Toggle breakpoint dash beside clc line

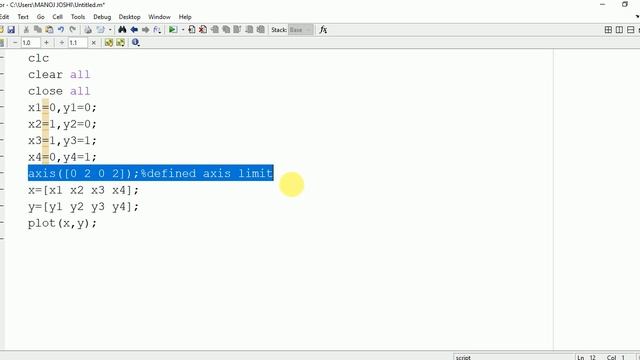pos(2,58)
